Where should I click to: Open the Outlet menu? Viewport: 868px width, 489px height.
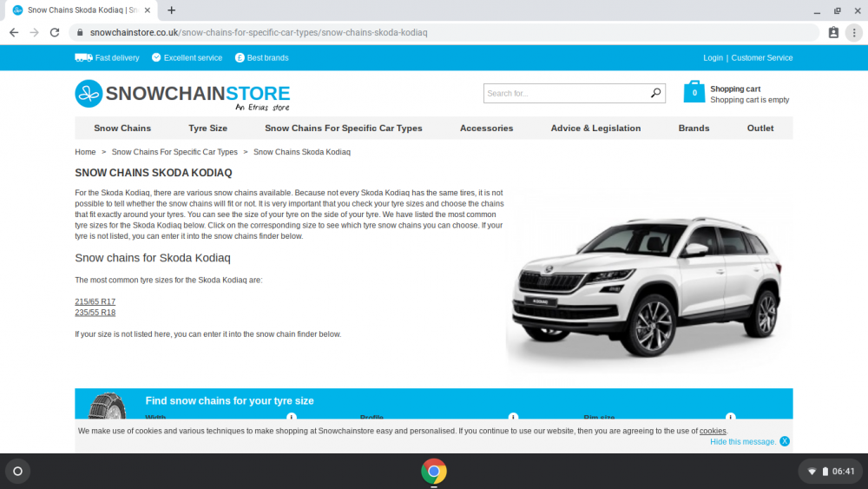coord(760,128)
